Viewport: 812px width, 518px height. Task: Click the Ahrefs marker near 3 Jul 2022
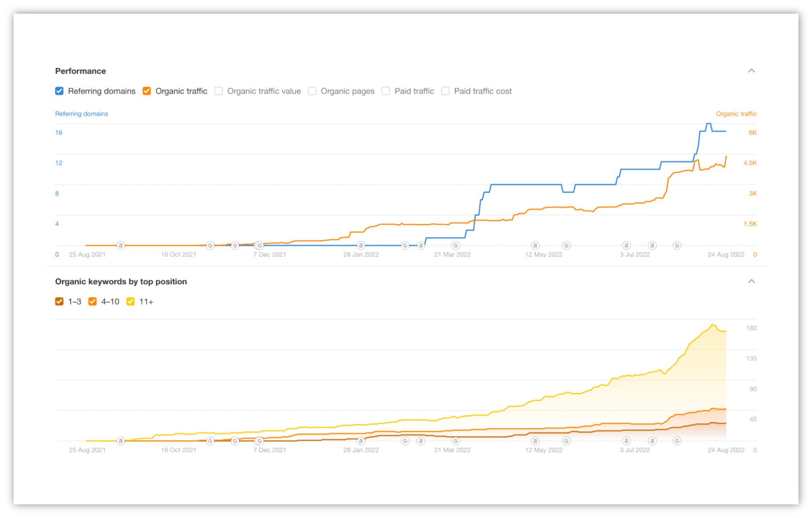click(x=626, y=245)
